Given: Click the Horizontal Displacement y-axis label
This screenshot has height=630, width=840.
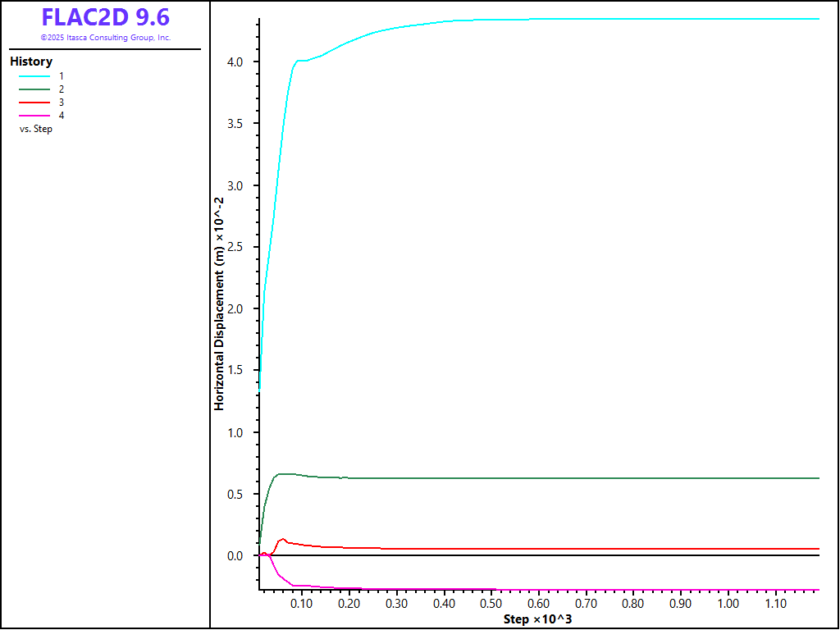Looking at the screenshot, I should (219, 304).
